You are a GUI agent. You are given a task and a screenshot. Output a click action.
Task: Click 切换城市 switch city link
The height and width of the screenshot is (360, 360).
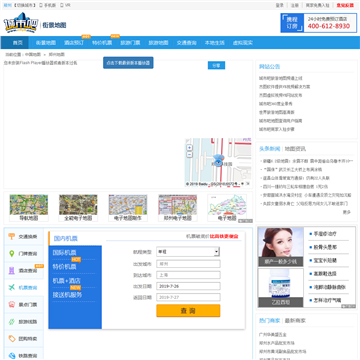coord(25,5)
